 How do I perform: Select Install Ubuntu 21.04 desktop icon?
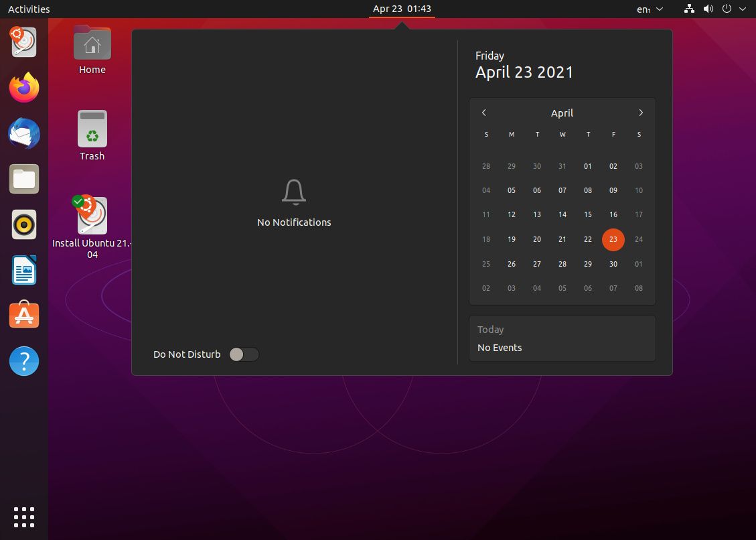point(92,227)
